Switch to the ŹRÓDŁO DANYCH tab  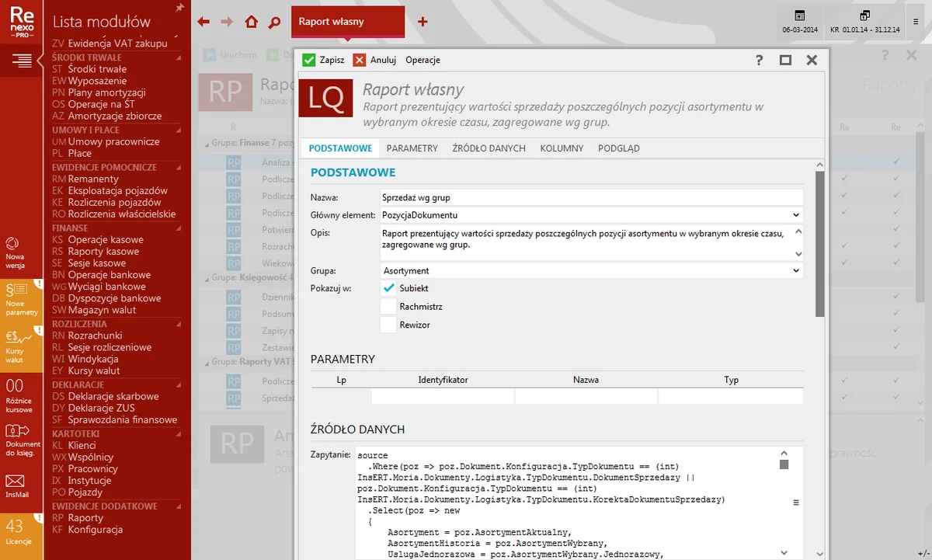click(489, 148)
